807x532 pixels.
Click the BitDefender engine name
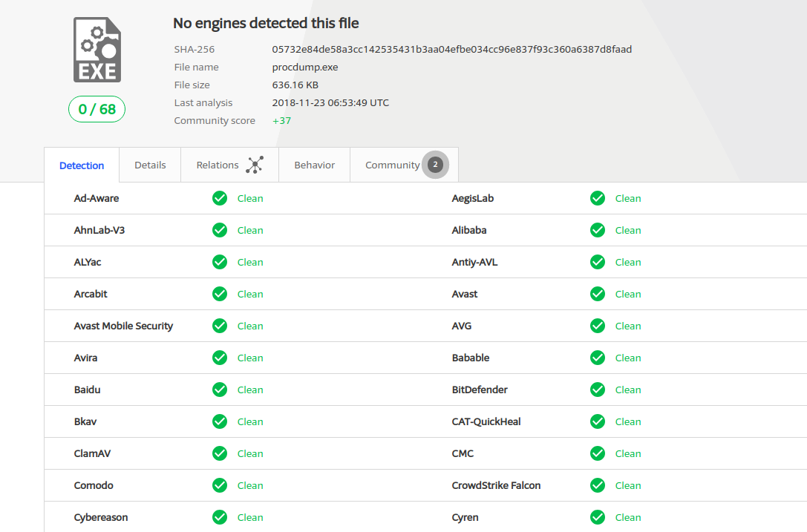(480, 390)
